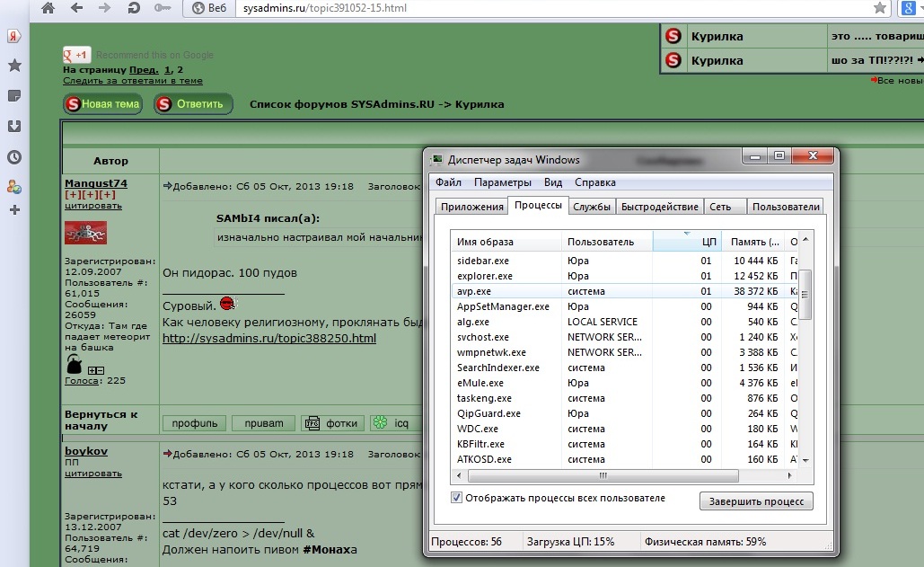Go to browser home page icon
Screen dimensions: 924x567
click(x=48, y=8)
